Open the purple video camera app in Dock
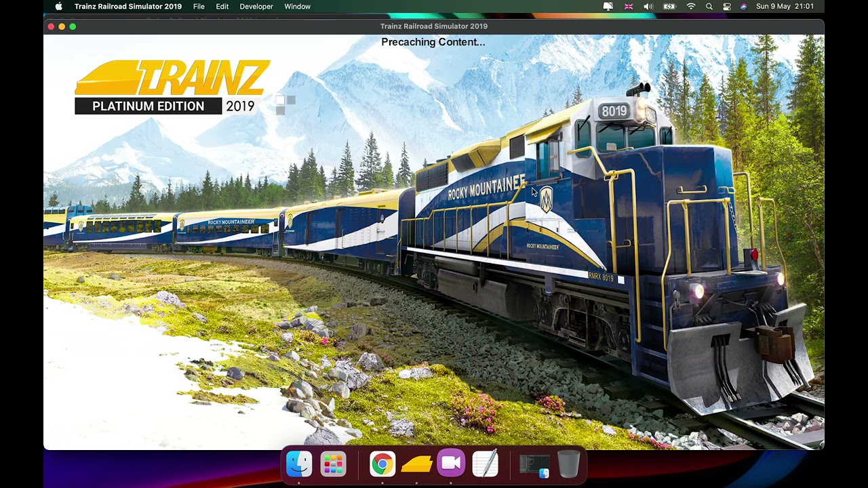The width and height of the screenshot is (868, 488). (x=451, y=464)
